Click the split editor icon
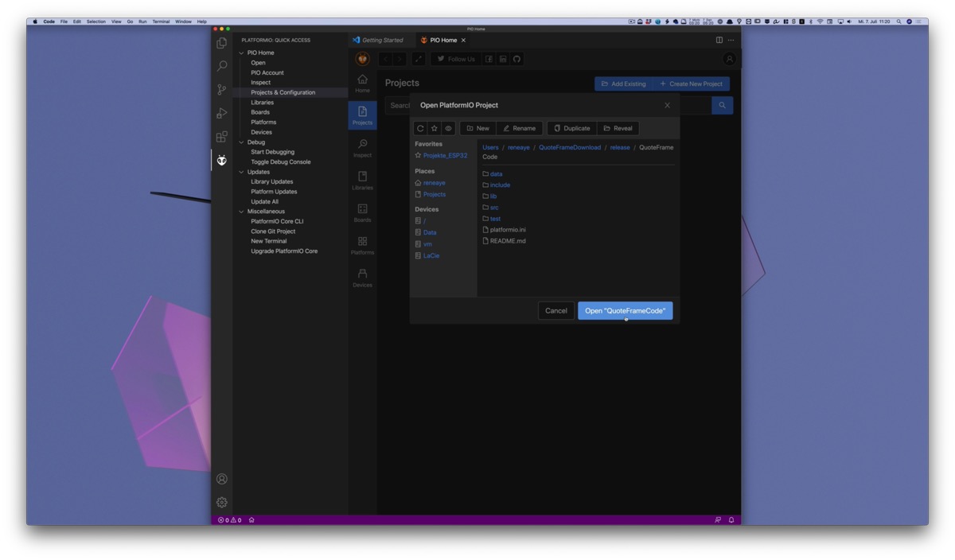 click(x=719, y=40)
